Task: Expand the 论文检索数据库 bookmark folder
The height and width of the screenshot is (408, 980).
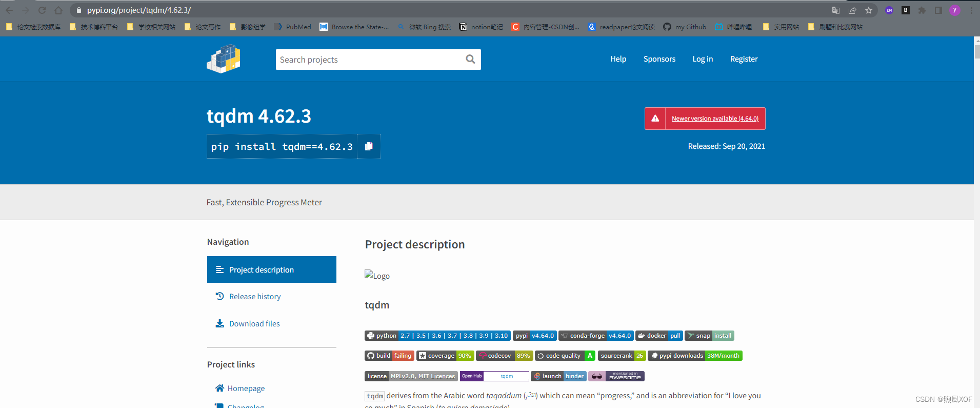Action: pos(33,27)
